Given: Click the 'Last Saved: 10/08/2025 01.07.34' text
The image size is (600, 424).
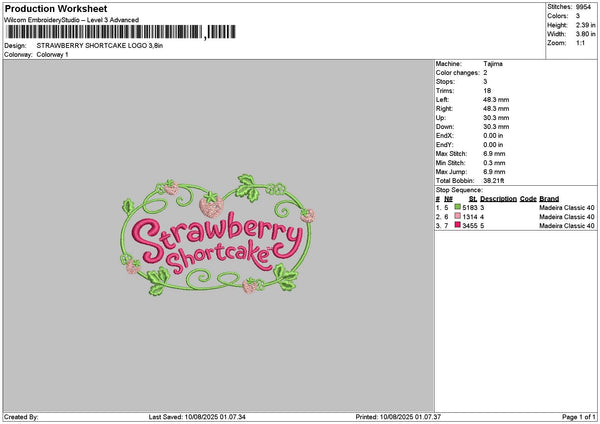Looking at the screenshot, I should pos(197,417).
